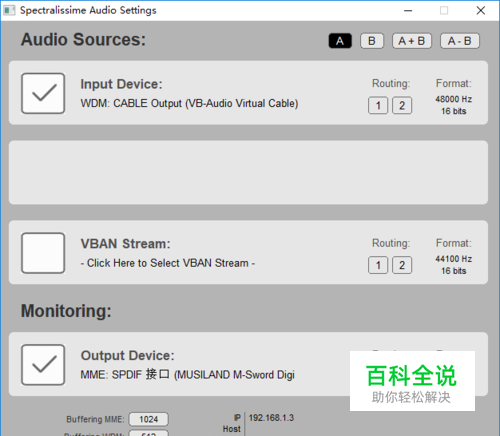Change Buffering MME value 1024

click(149, 419)
